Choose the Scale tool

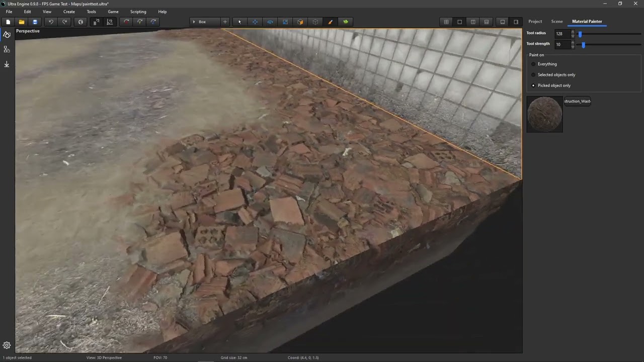(285, 22)
